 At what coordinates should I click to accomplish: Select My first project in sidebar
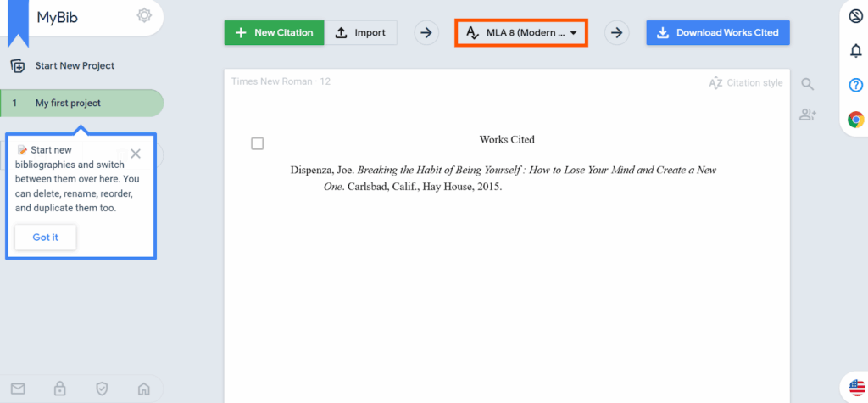coord(82,104)
